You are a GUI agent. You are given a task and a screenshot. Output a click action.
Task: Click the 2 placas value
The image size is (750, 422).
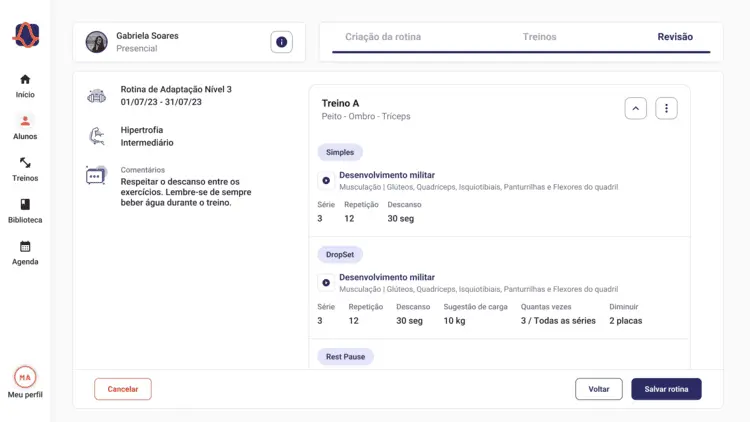(x=626, y=321)
